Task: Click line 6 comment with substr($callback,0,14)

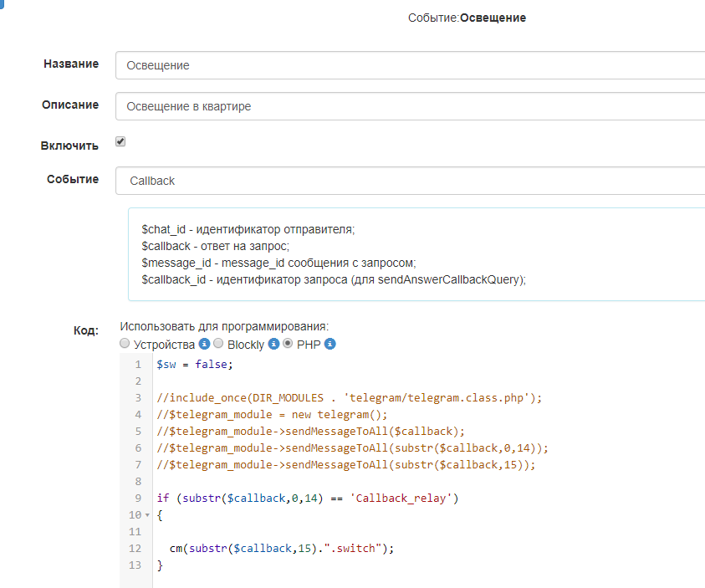Action: click(x=353, y=447)
